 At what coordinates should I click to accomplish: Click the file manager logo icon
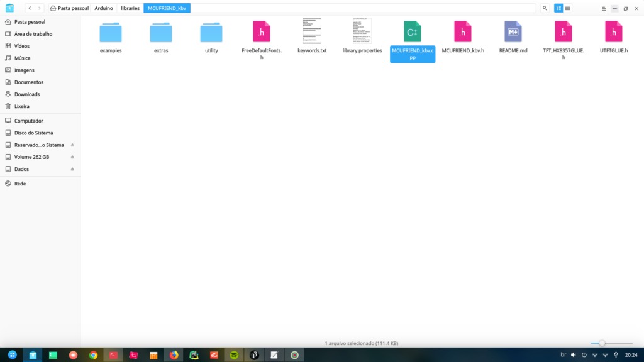click(9, 8)
